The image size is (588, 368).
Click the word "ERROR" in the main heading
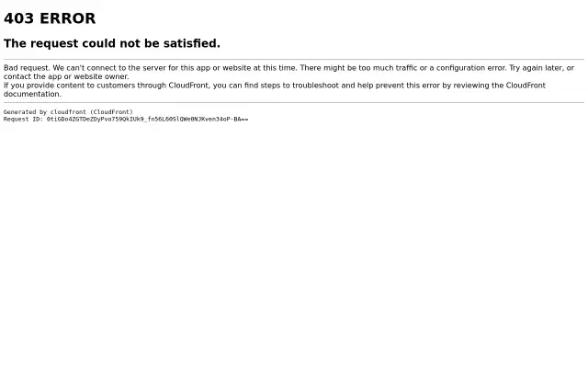click(x=67, y=18)
